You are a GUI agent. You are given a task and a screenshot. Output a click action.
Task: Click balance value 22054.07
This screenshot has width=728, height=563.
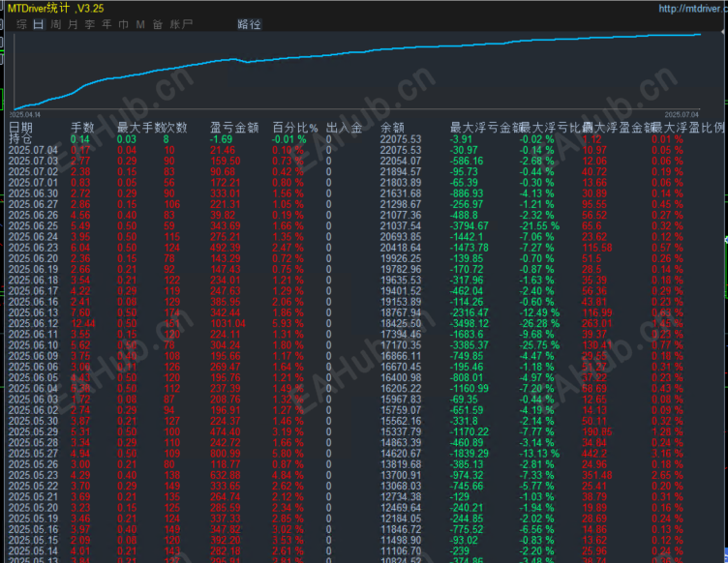[x=401, y=161]
